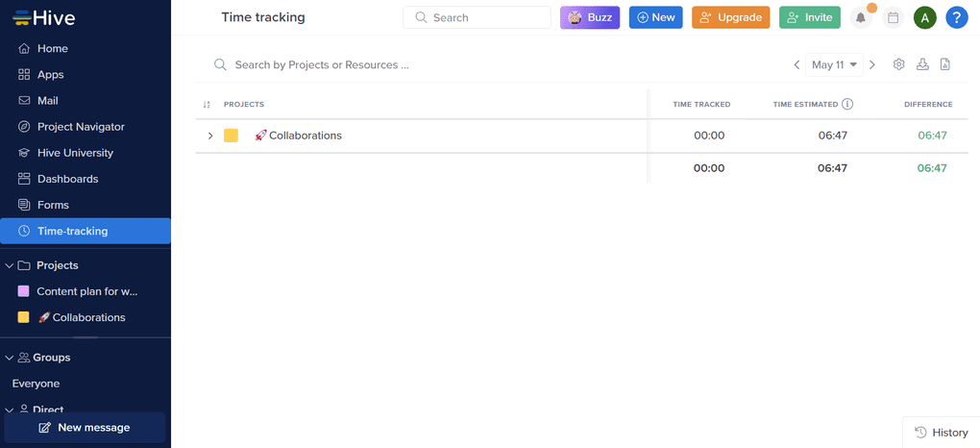Click the TIME ESTIMATED column header

tap(806, 105)
